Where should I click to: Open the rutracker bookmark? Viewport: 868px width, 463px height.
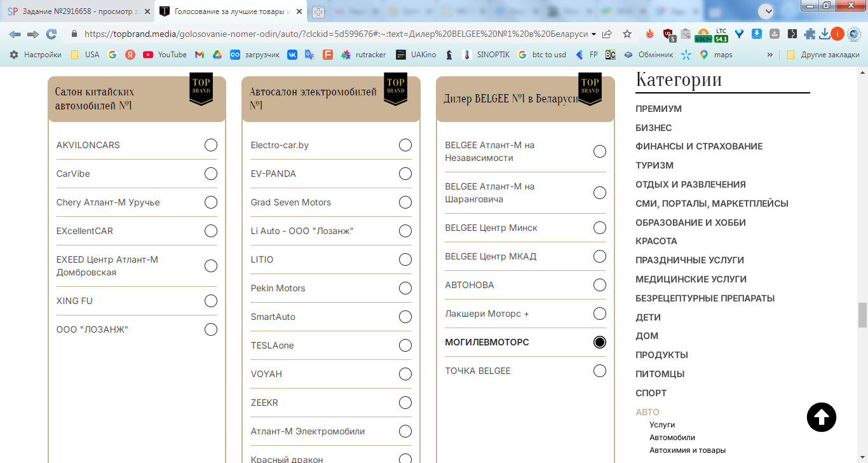click(x=363, y=55)
